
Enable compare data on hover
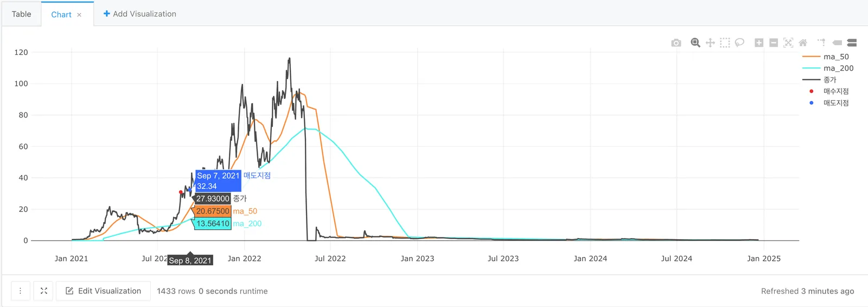852,43
